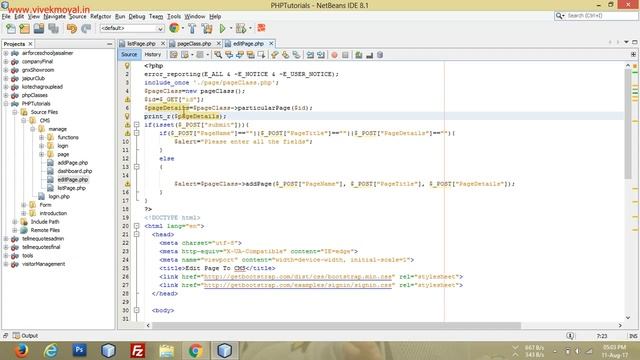Open the Navigate menu

tap(54, 16)
